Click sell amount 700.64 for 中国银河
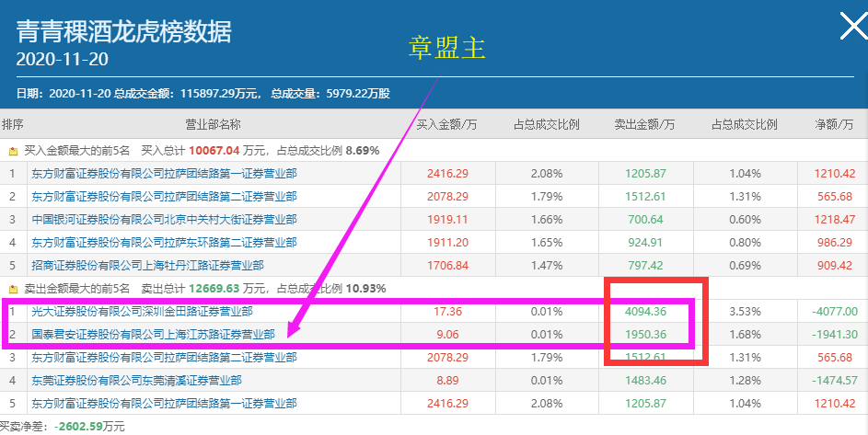Screen dimensions: 868x435 (645, 220)
